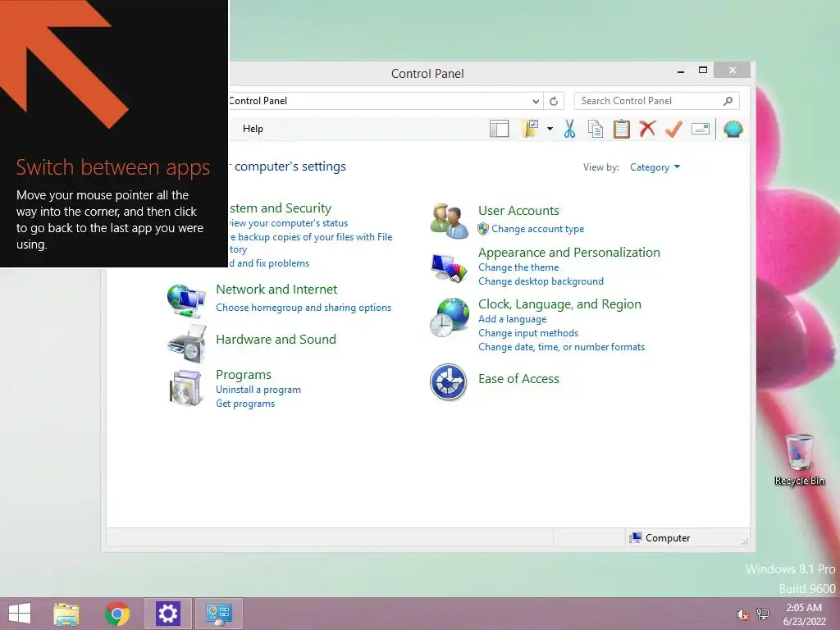This screenshot has width=840, height=630.
Task: Open Google Chrome from the taskbar
Action: [x=117, y=614]
